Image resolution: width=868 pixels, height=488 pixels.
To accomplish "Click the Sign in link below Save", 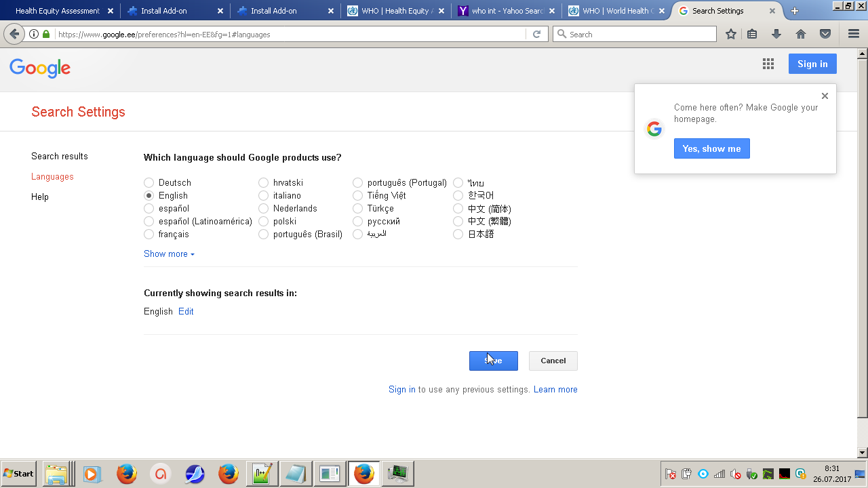I will point(402,390).
